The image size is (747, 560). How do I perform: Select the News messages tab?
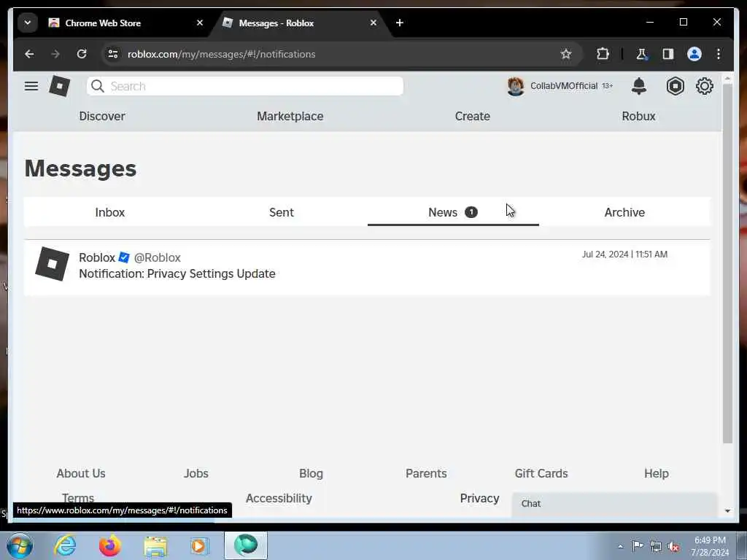tap(453, 212)
